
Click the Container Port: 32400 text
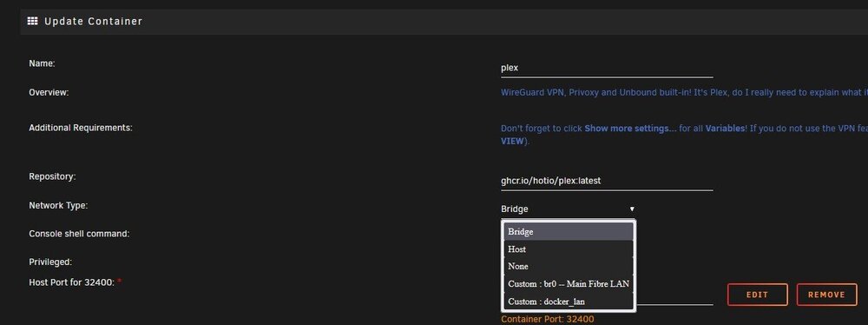(548, 320)
